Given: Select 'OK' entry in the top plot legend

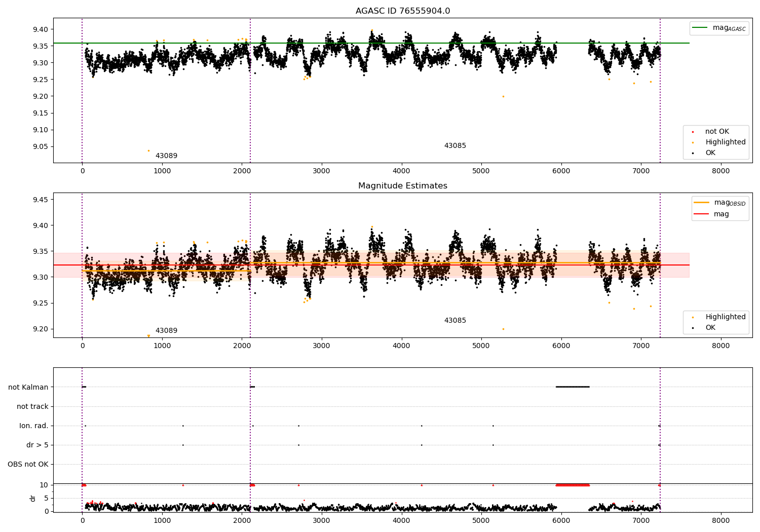Looking at the screenshot, I should click(710, 153).
